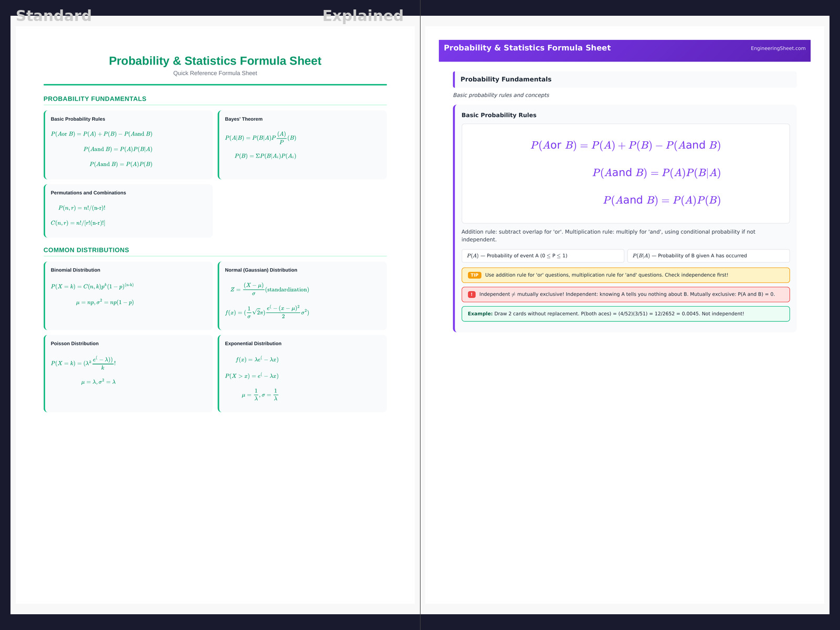Select the Exponential Distribution card
The image size is (840, 630).
pos(302,373)
